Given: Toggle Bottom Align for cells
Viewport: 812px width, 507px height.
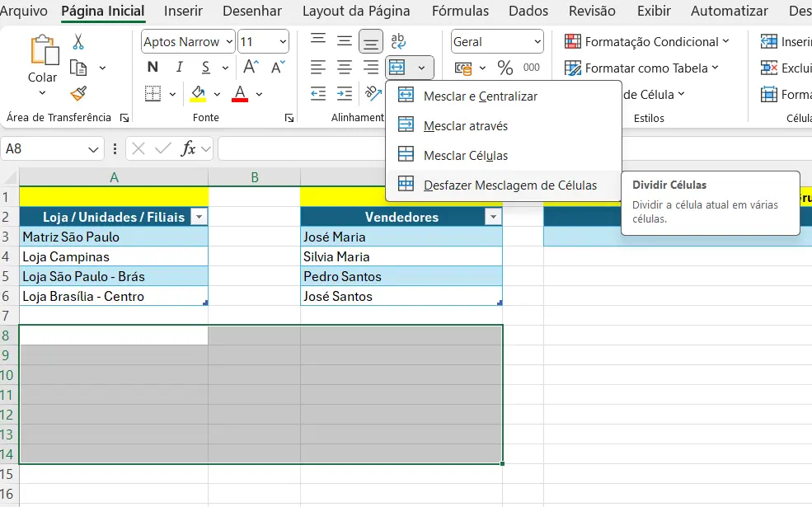Looking at the screenshot, I should coord(371,41).
